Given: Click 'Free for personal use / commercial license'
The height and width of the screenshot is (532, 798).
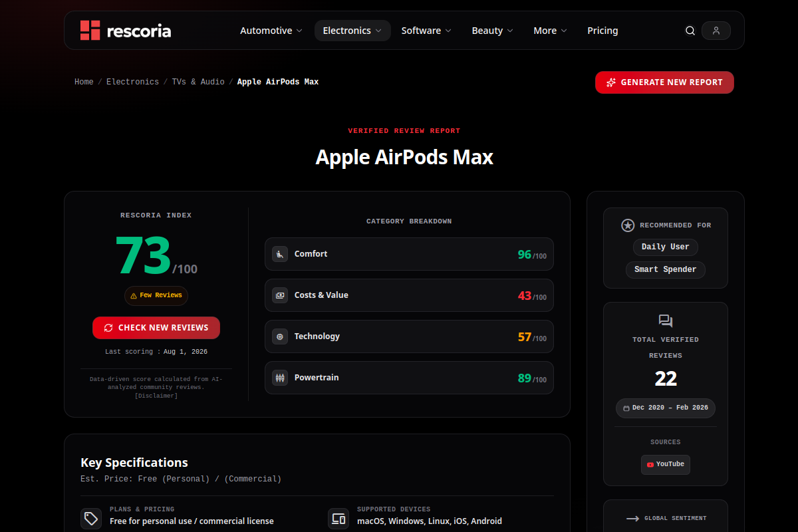Looking at the screenshot, I should click(x=192, y=521).
